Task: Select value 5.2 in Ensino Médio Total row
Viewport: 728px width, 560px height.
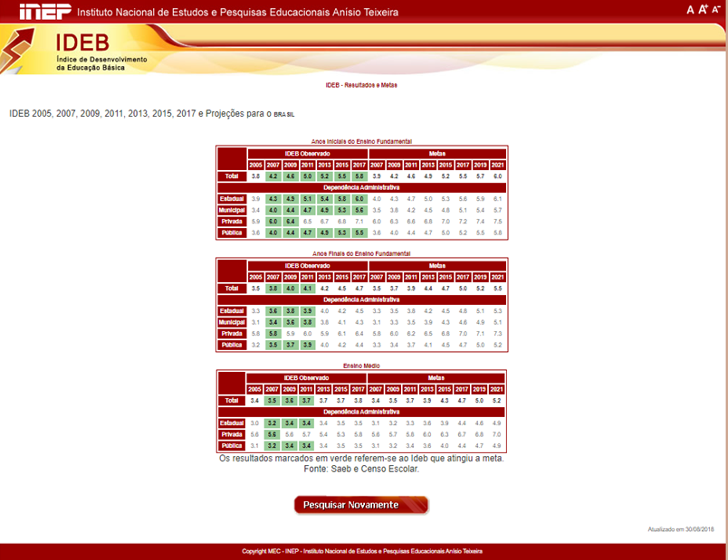Action: coord(497,401)
